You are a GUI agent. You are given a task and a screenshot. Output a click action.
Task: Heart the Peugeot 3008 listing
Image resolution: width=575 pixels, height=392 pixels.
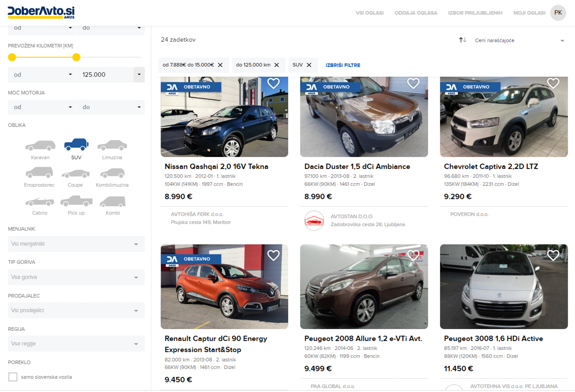553,255
